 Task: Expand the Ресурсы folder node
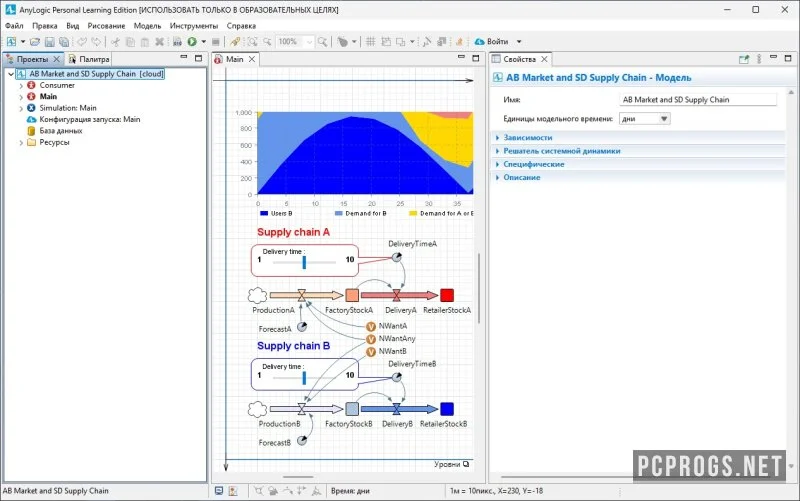(x=21, y=143)
